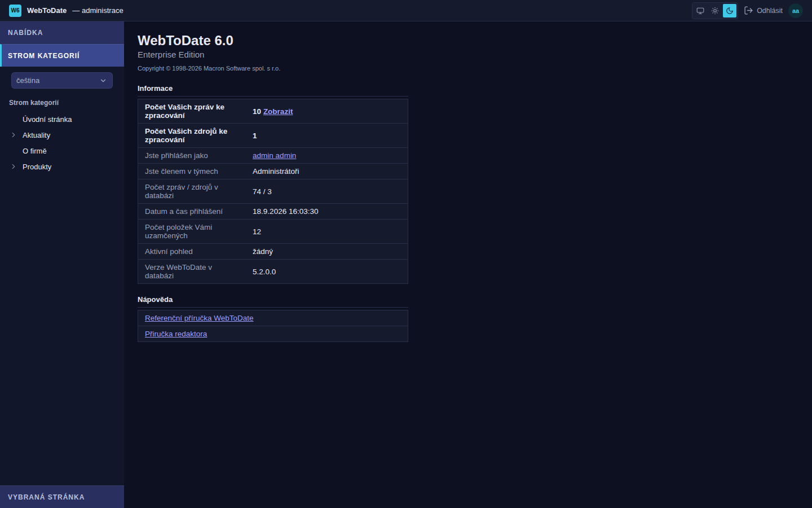Click the logout arrow icon

749,11
